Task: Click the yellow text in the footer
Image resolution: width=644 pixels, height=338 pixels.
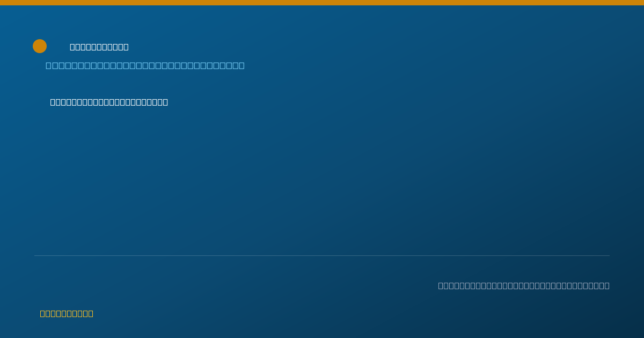Action: click(x=67, y=313)
